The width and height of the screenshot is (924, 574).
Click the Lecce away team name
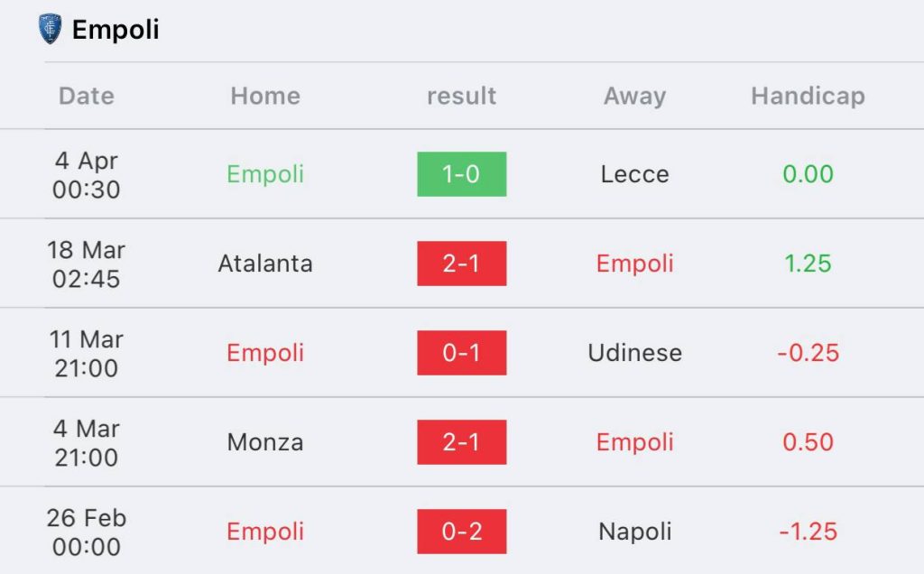click(634, 174)
